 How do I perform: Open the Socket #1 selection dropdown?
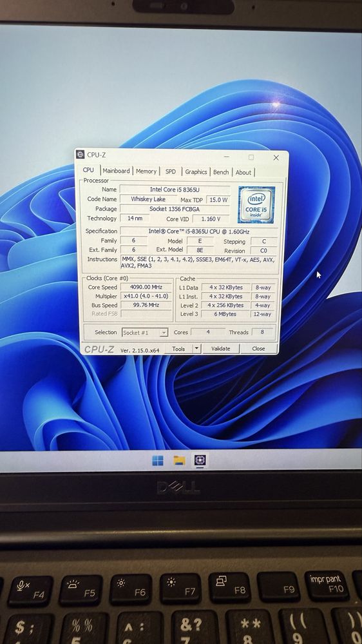[145, 333]
